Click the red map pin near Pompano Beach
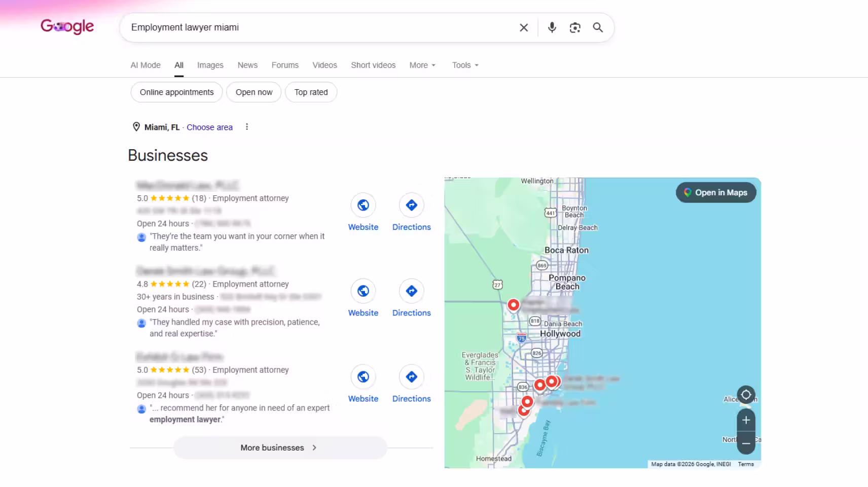Image resolution: width=868 pixels, height=487 pixels. [514, 305]
